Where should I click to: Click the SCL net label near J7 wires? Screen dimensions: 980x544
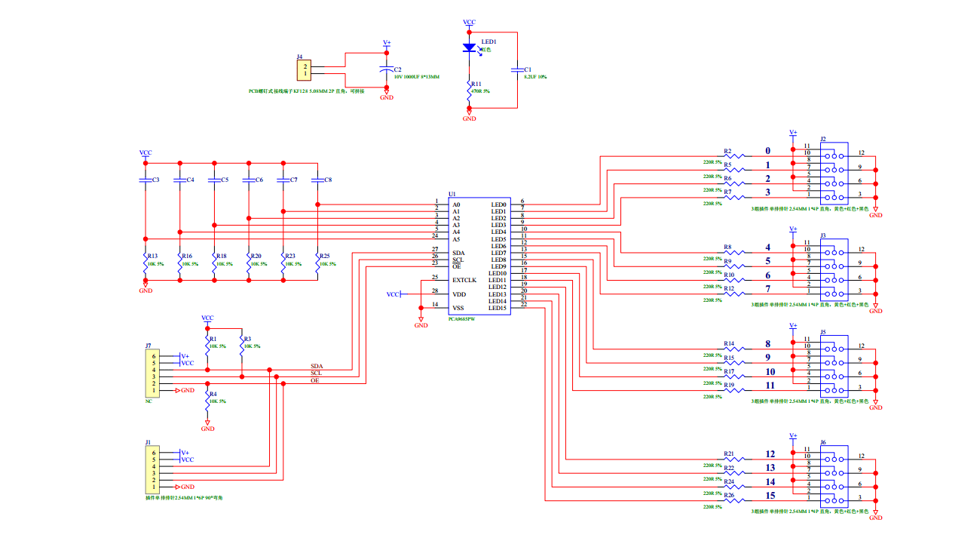pyautogui.click(x=317, y=373)
